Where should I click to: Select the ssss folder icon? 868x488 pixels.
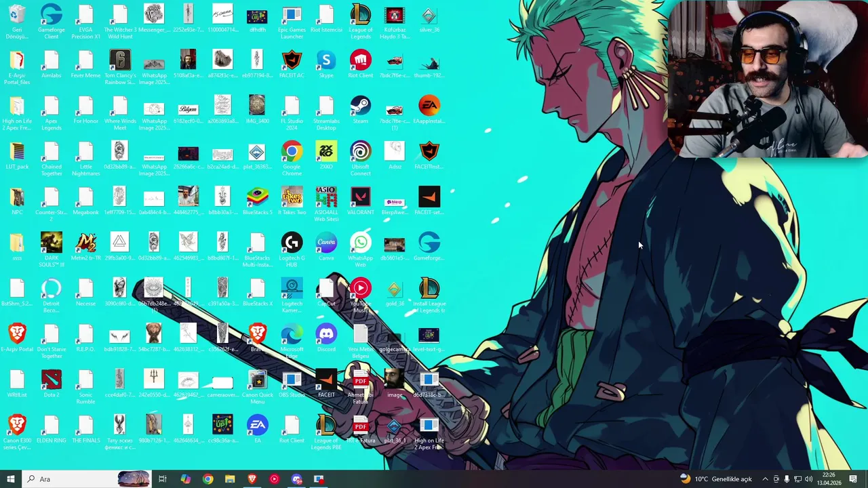17,247
